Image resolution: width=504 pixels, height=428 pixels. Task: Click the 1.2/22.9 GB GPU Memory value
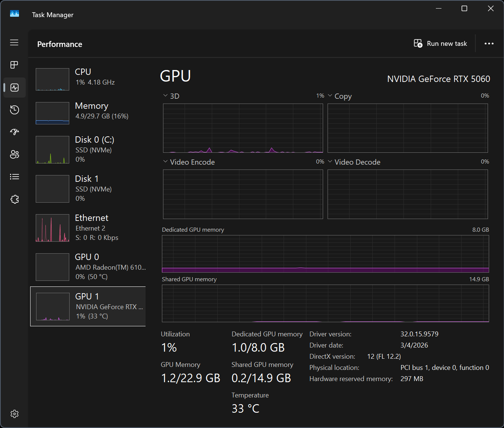click(191, 378)
